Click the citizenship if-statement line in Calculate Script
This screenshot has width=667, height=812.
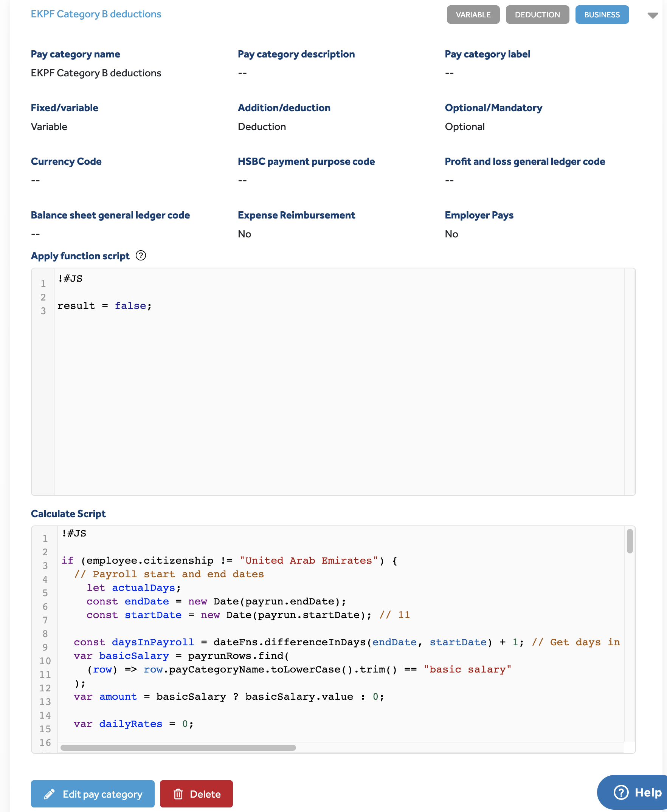(x=229, y=560)
